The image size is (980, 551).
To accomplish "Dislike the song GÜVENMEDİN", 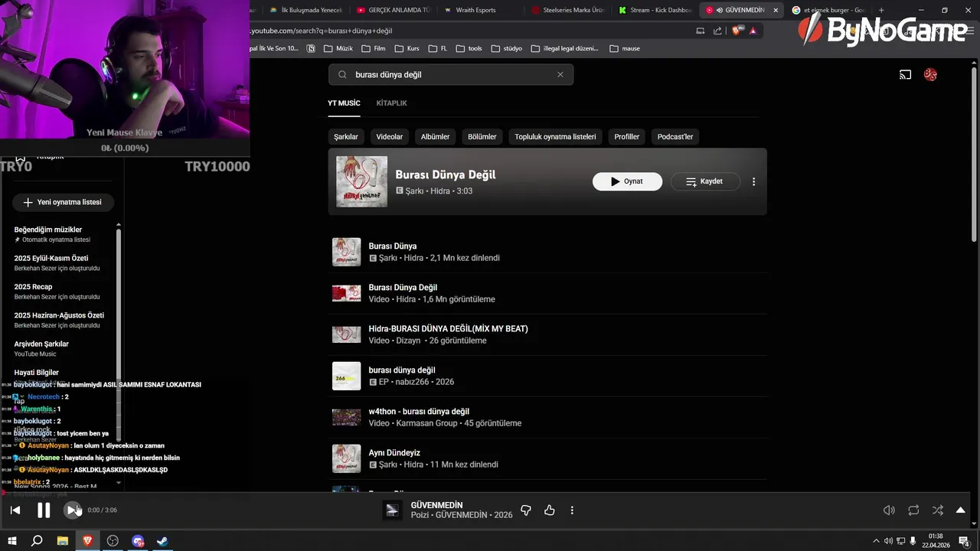I will pyautogui.click(x=526, y=510).
